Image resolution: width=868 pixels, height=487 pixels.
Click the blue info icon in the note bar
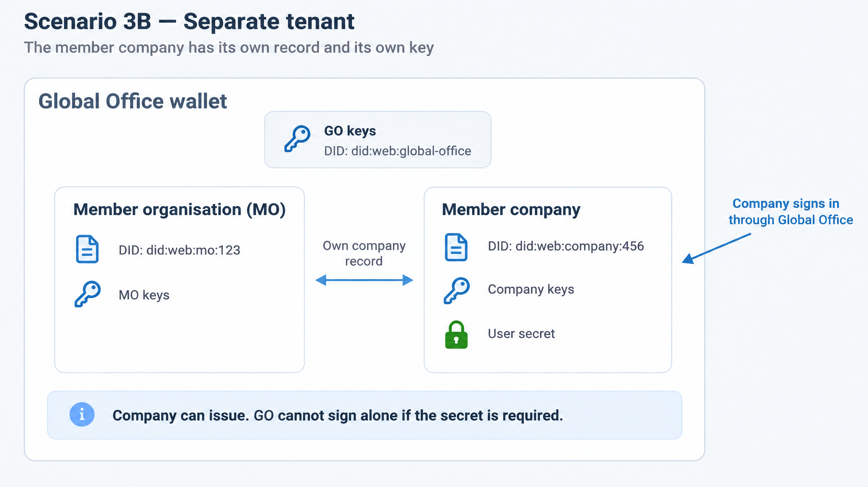(82, 414)
